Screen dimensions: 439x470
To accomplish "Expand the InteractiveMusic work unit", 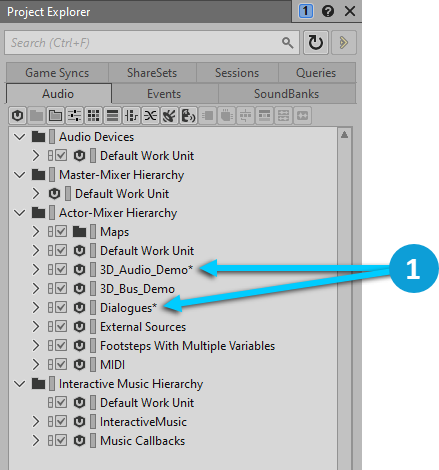I will (36, 422).
